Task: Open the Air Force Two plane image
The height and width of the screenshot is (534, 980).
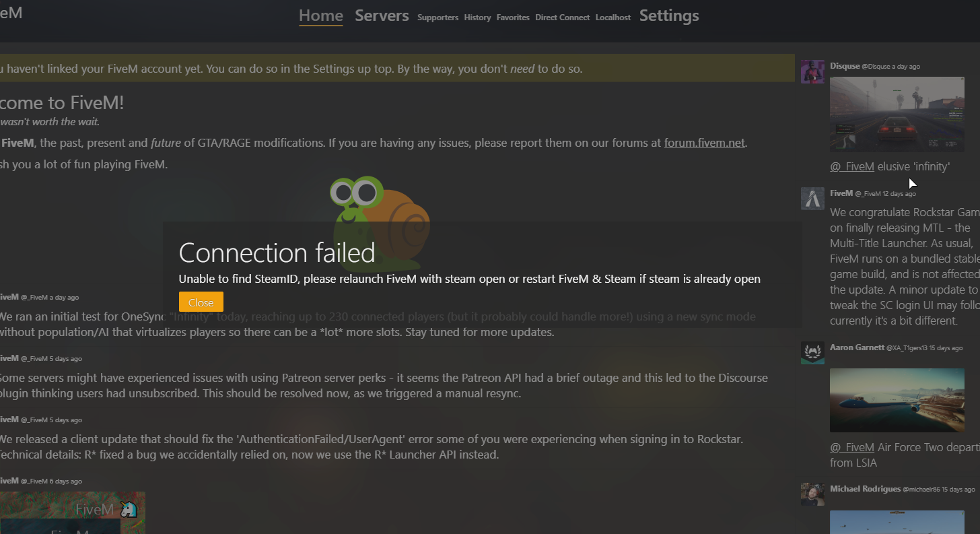Action: click(x=897, y=400)
